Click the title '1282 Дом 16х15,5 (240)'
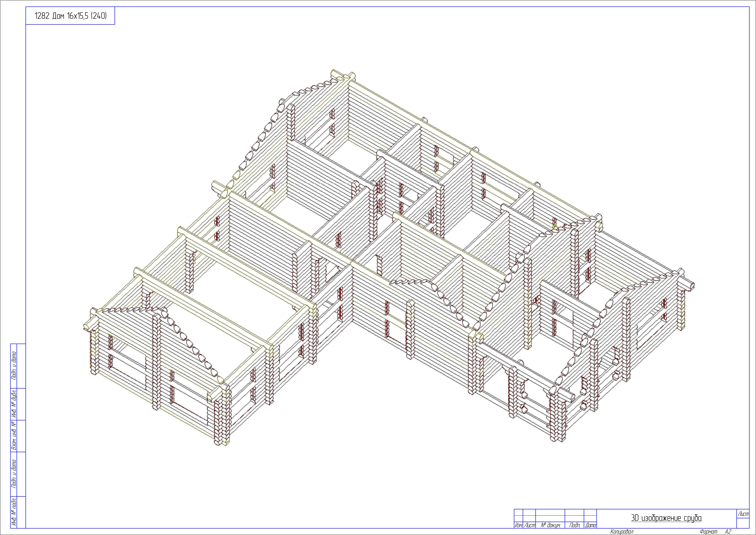Viewport: 756px width, 535px height. click(70, 16)
